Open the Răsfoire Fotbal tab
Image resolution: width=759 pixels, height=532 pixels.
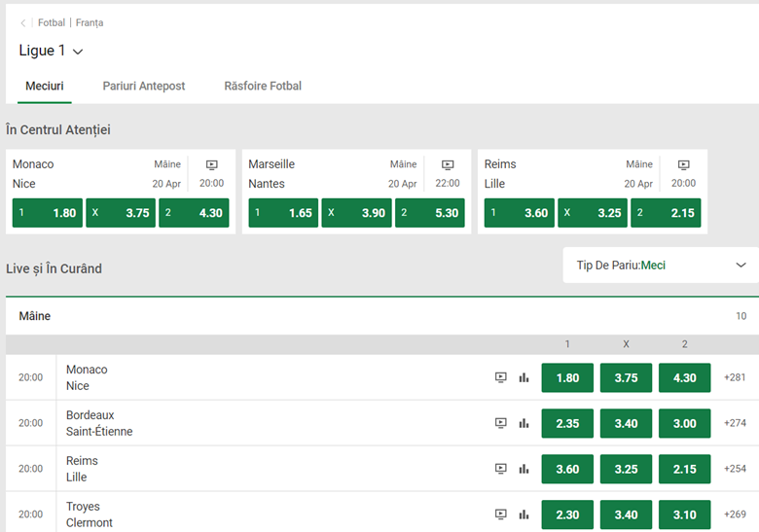(263, 87)
